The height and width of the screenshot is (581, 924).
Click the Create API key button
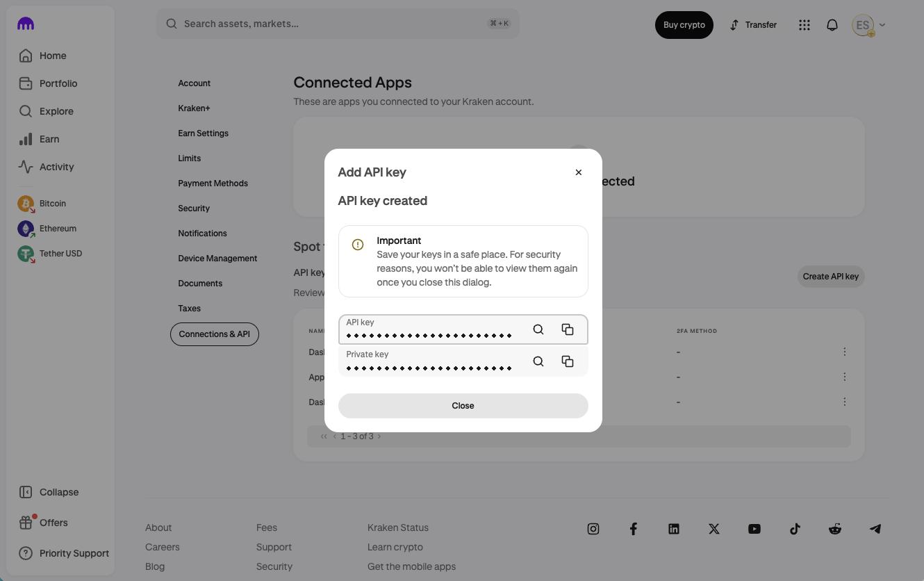click(x=831, y=277)
